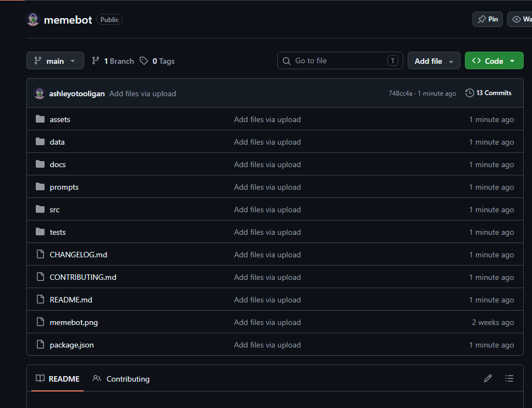Open the memebot.png file

click(74, 323)
